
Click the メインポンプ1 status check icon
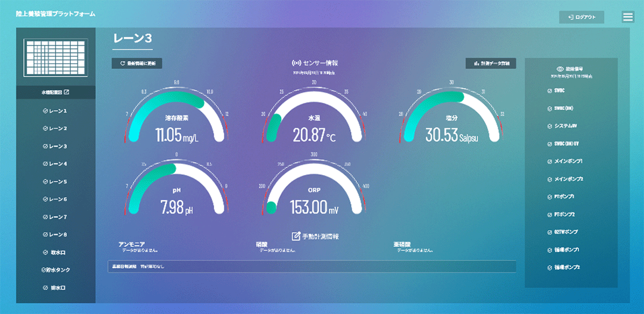point(550,161)
